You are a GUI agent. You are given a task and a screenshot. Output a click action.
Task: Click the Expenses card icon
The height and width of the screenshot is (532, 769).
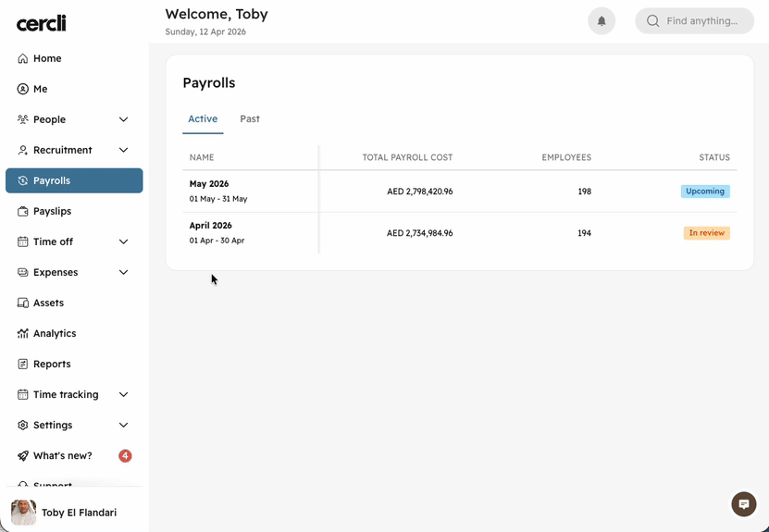click(x=22, y=272)
